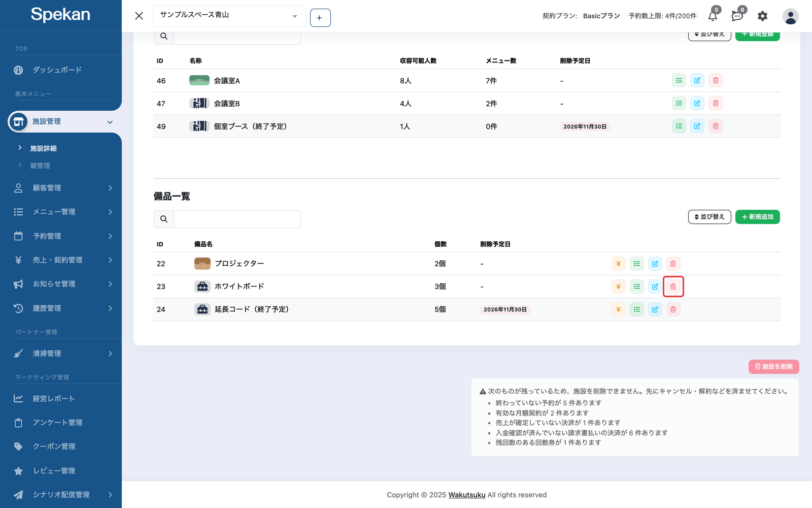Open the settings gear icon
Viewport: 812px width, 508px height.
coord(763,16)
